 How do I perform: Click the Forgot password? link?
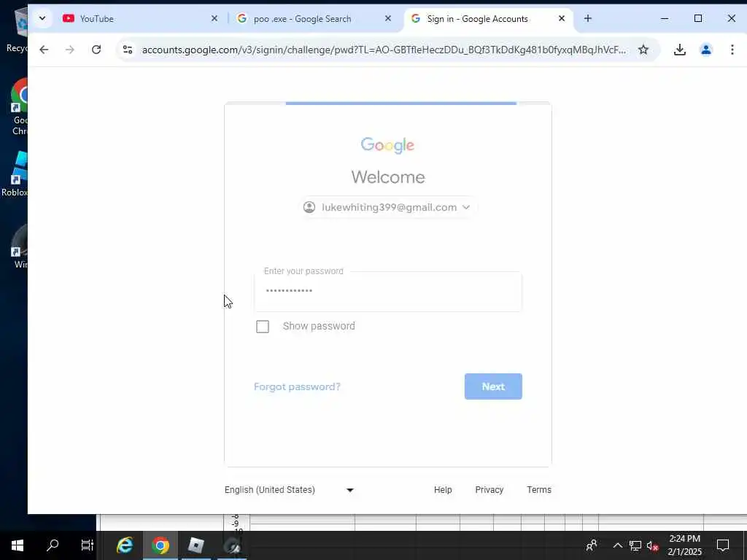pyautogui.click(x=297, y=386)
